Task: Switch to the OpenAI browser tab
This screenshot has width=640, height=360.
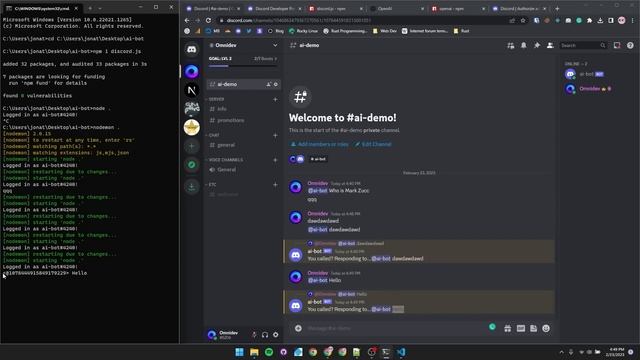Action: [397, 9]
